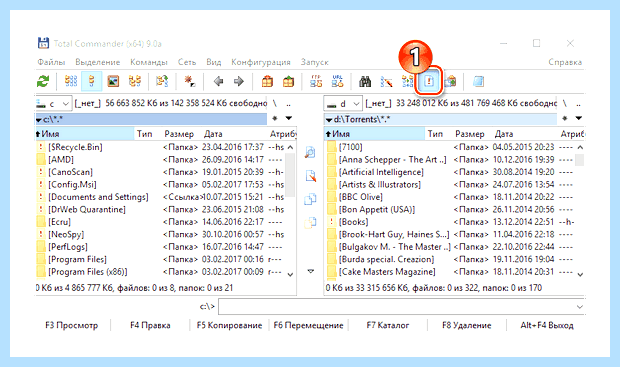Click the F5 Копирование button
The height and width of the screenshot is (367, 620).
(229, 325)
